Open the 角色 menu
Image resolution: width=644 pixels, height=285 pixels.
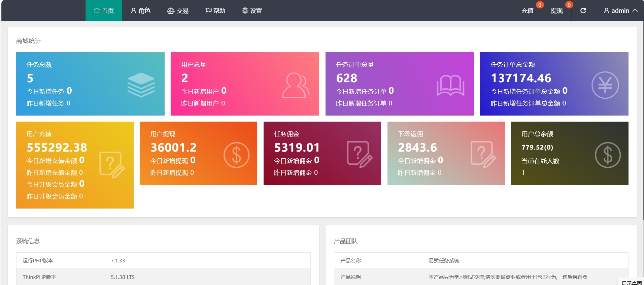(x=141, y=11)
